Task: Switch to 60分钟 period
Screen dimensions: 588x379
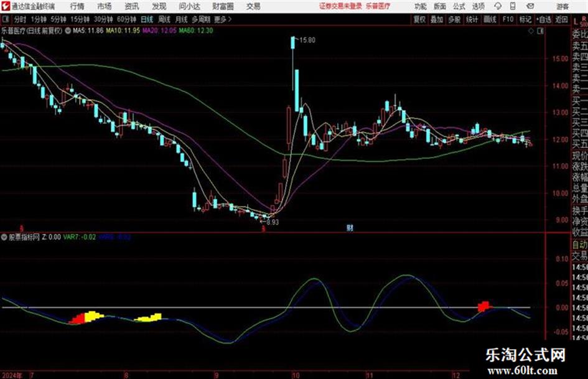Action: pyautogui.click(x=127, y=19)
